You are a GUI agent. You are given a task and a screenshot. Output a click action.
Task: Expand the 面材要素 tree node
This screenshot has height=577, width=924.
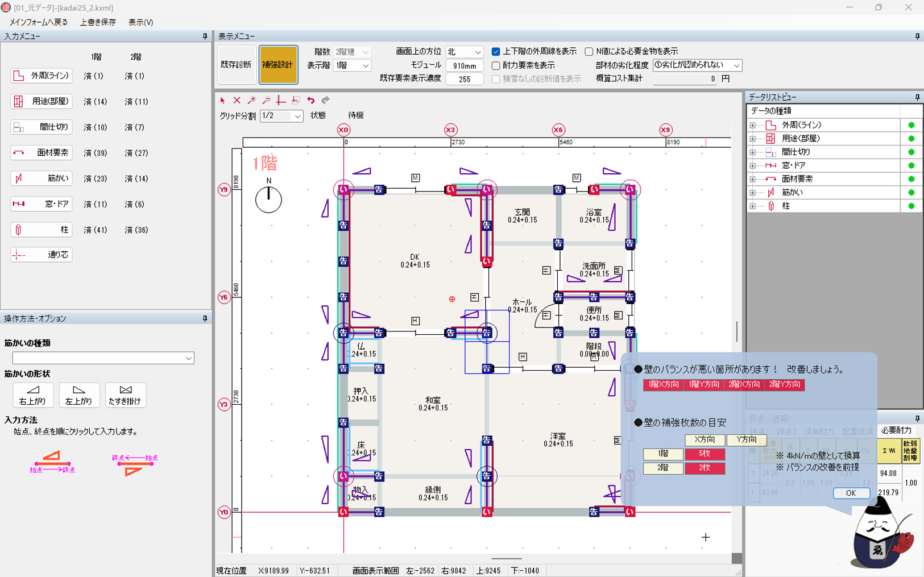[753, 179]
